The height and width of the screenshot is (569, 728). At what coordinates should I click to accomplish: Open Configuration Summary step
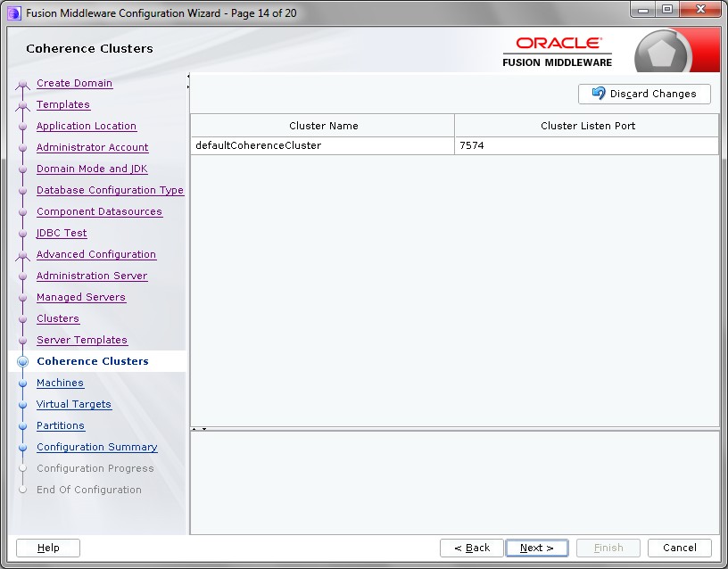click(x=97, y=447)
